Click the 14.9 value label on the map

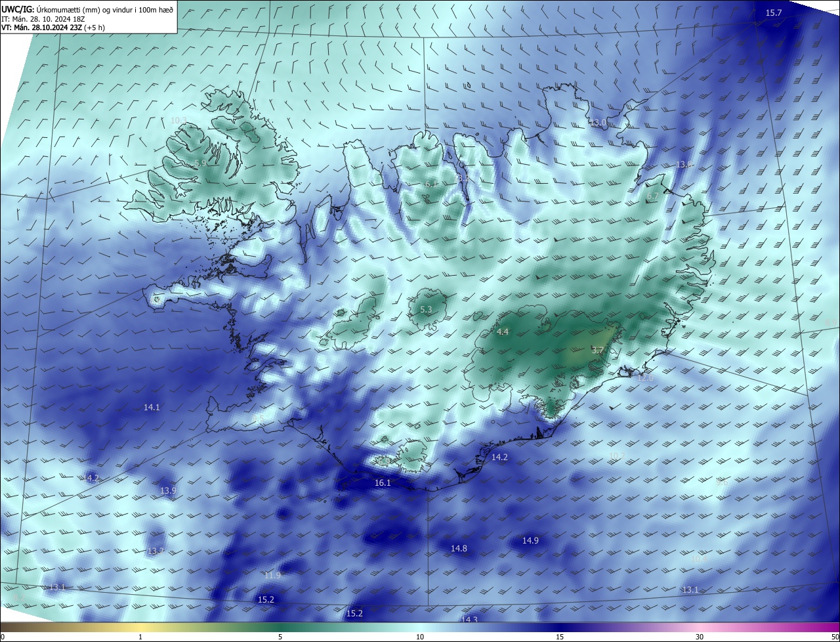tap(530, 541)
